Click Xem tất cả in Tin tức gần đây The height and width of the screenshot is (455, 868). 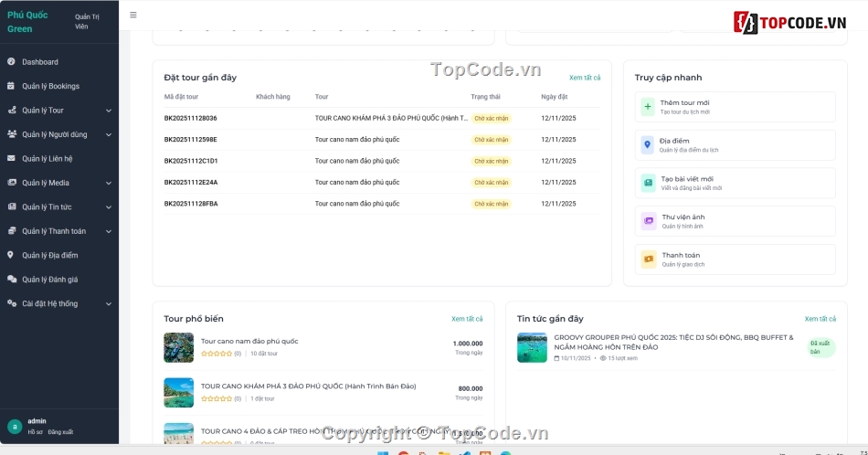pyautogui.click(x=820, y=319)
